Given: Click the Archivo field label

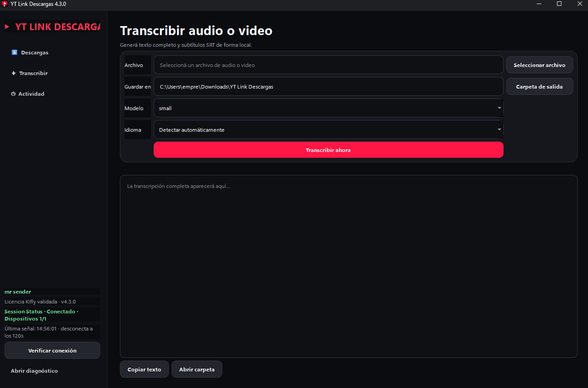Looking at the screenshot, I should (134, 65).
